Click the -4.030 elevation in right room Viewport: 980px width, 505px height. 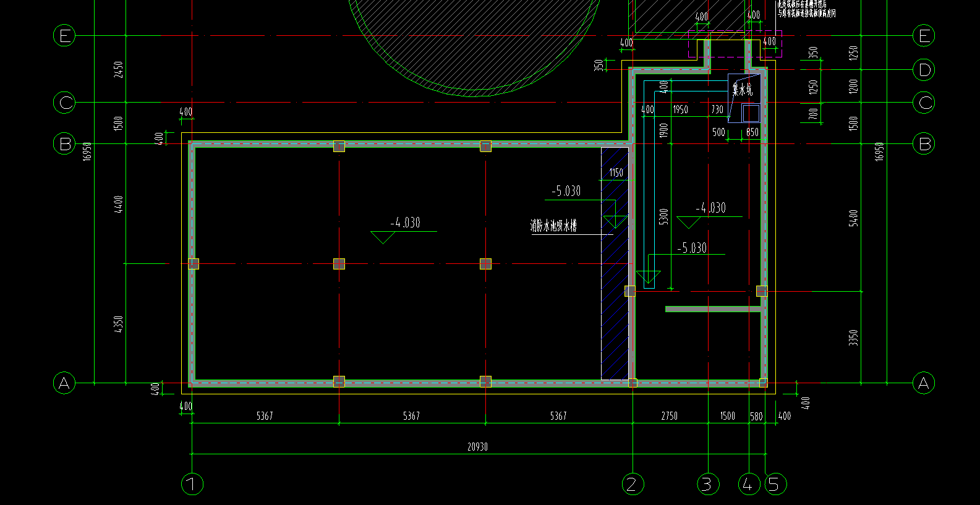(711, 208)
